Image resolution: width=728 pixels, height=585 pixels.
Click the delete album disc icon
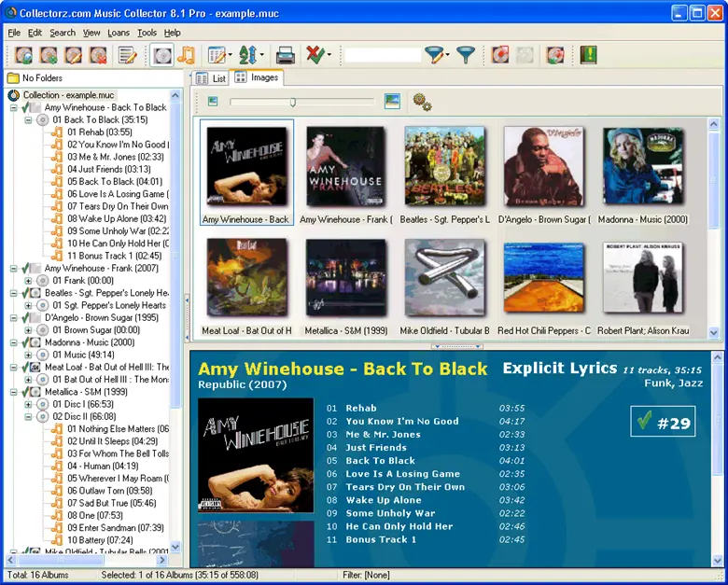(97, 56)
